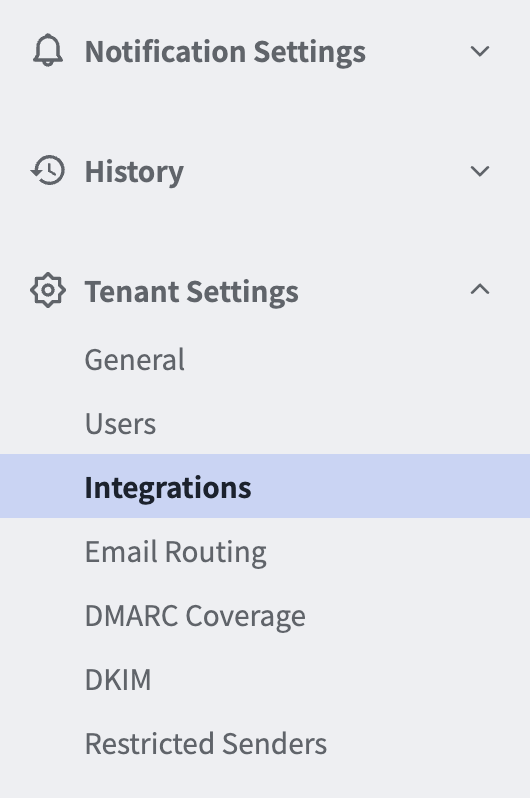Open the History menu label
The width and height of the screenshot is (530, 798).
134,172
